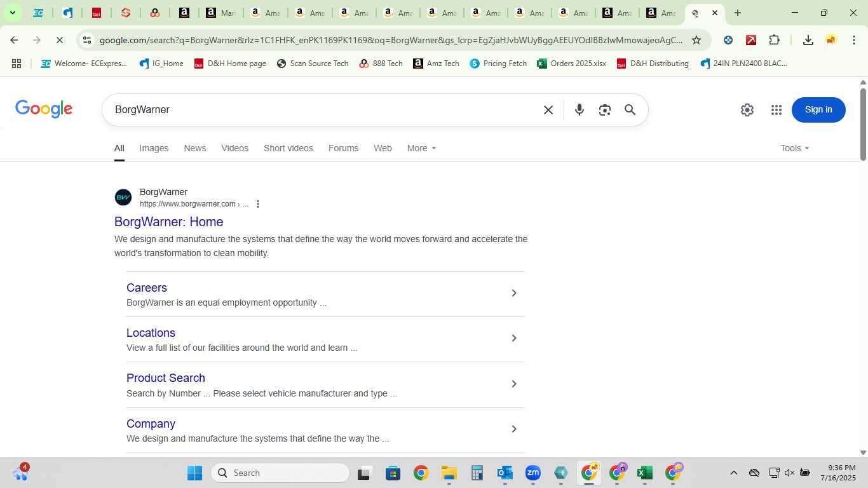868x488 pixels.
Task: Click the red arrow extension icon in the toolbar
Action: pyautogui.click(x=750, y=40)
